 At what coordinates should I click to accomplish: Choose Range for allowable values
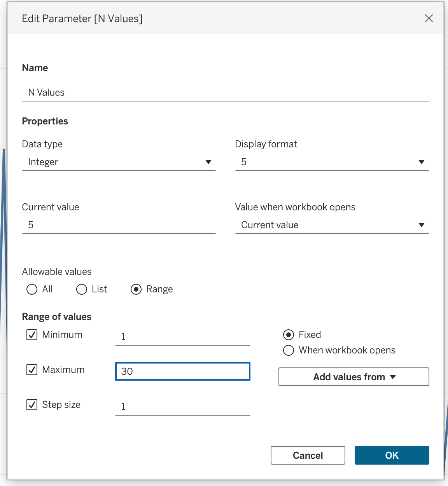tap(136, 289)
